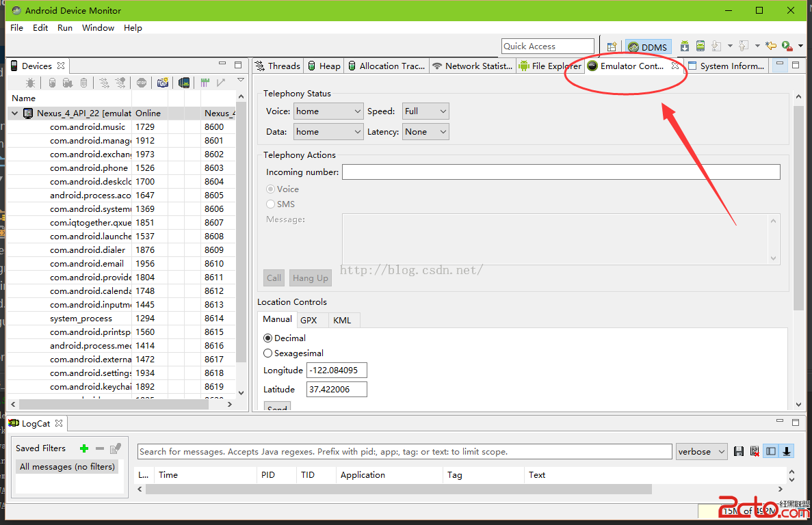Click the Hang Up button
Viewport: 812px width, 525px height.
(310, 278)
